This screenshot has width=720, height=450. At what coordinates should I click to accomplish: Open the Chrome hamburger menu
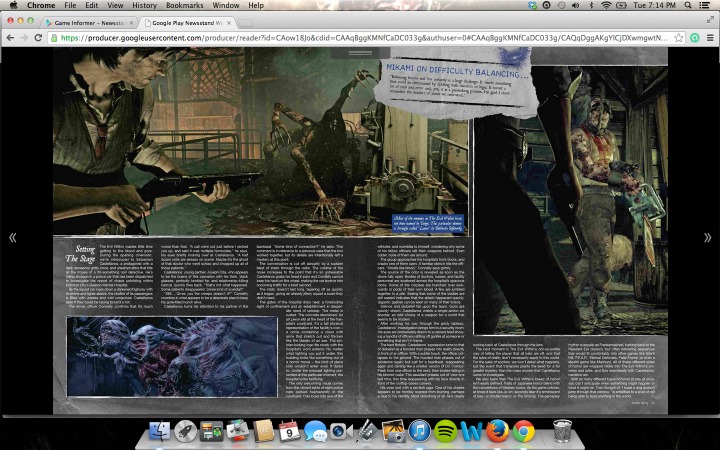click(x=710, y=38)
